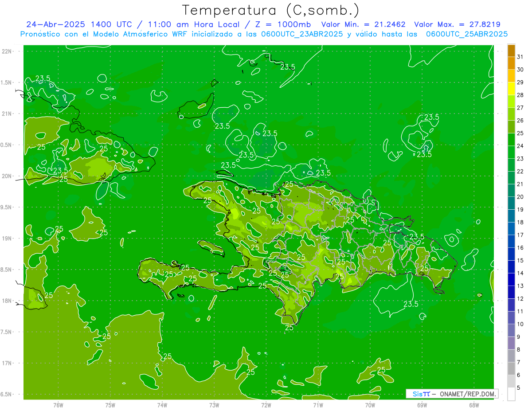
Task: Pick the orange swatch between 30 and 31
Action: pos(511,63)
